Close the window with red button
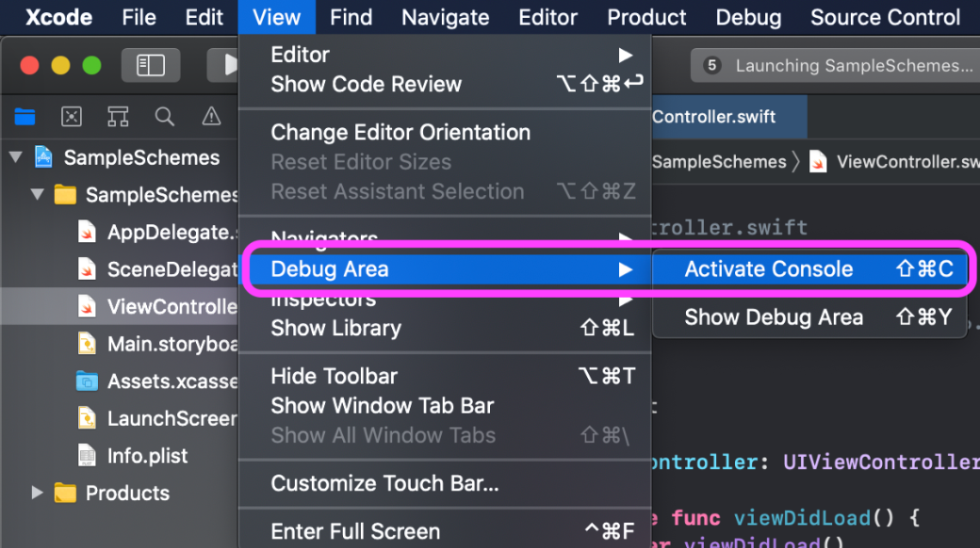 click(29, 65)
